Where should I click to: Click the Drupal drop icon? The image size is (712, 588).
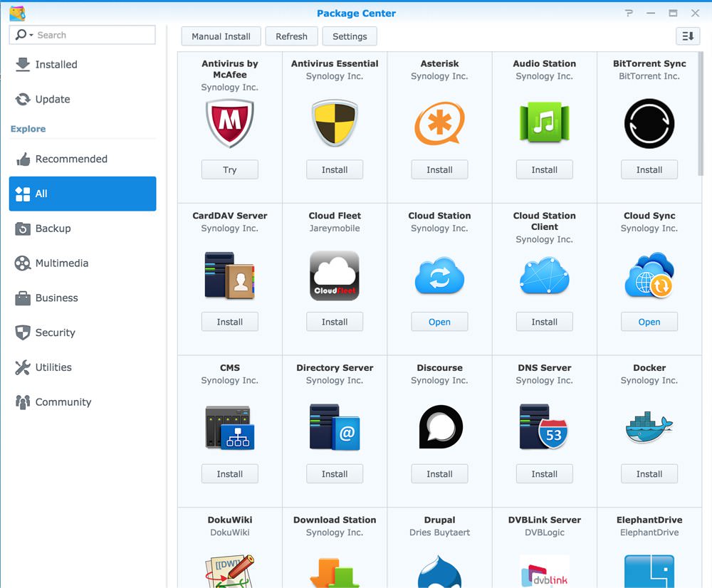[x=439, y=571]
